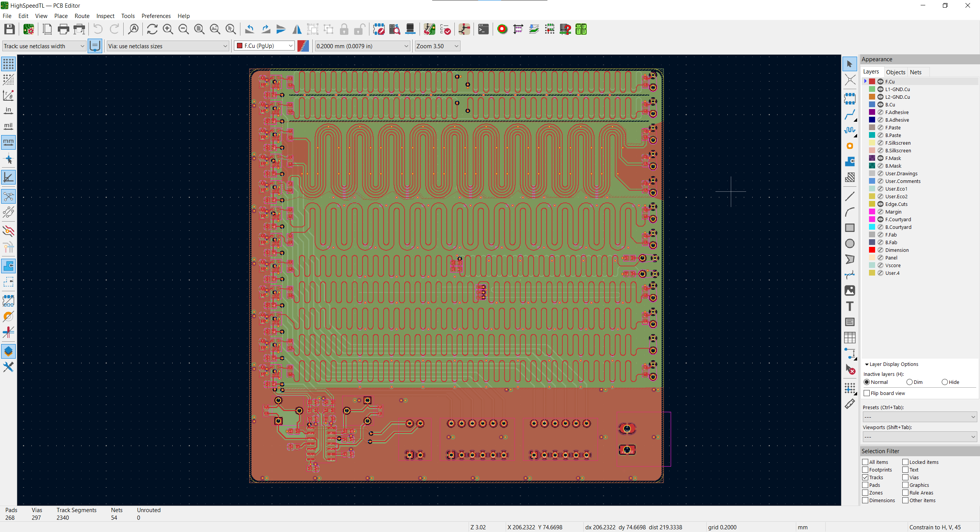This screenshot has width=980, height=532.
Task: Open the Inspect menu
Action: click(105, 16)
